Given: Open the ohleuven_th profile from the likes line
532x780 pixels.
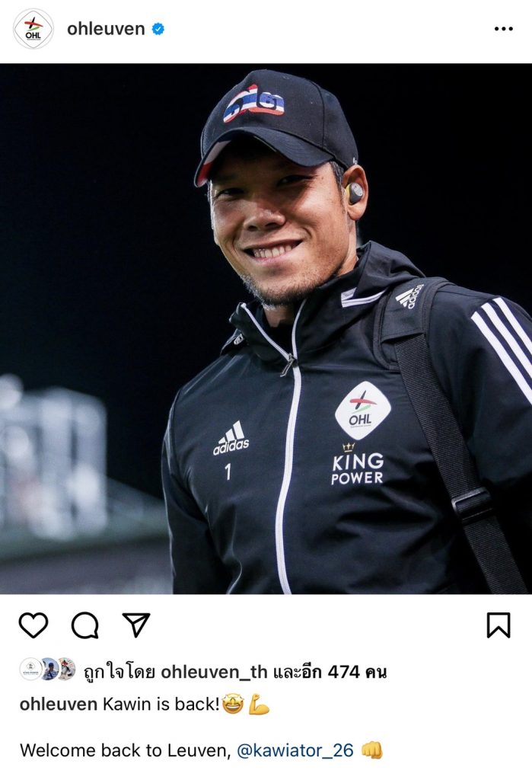Looking at the screenshot, I should point(214,672).
